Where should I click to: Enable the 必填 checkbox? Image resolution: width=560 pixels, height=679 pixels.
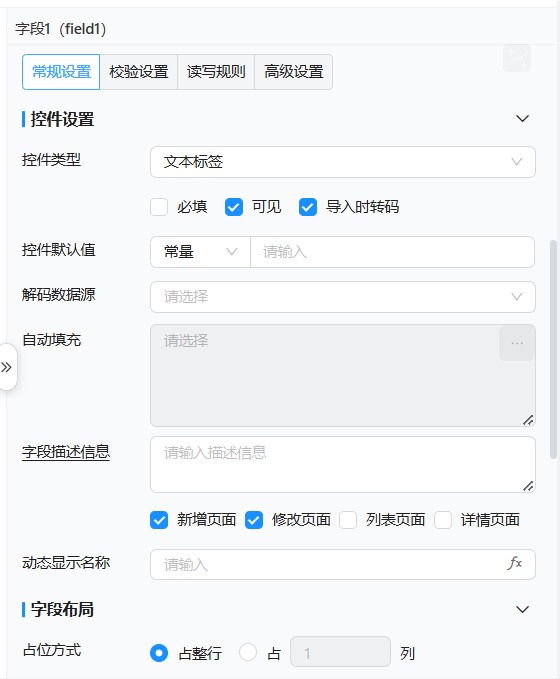pyautogui.click(x=159, y=207)
